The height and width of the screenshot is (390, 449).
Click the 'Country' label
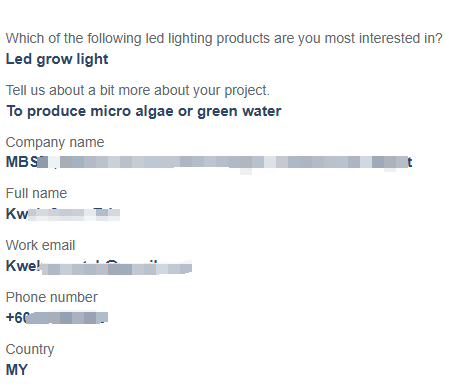coord(30,350)
